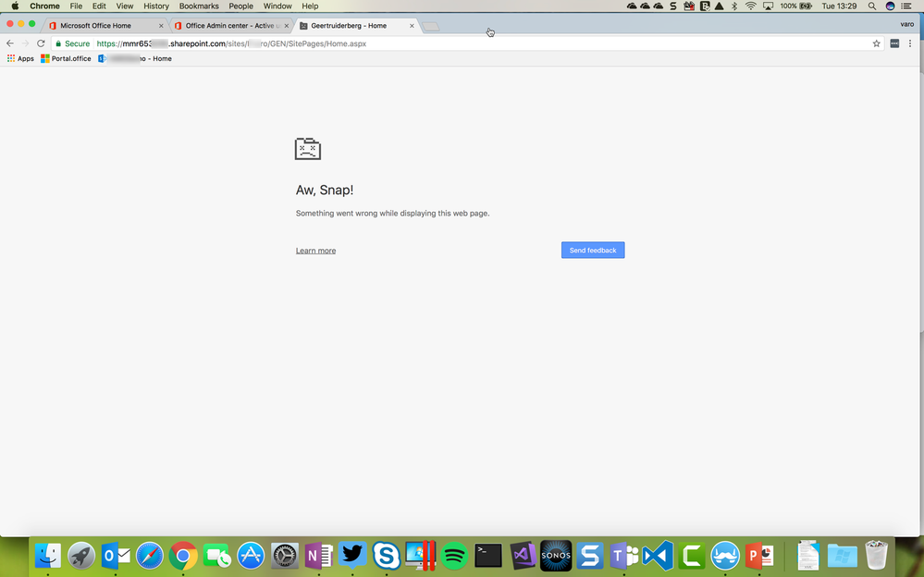Open Terminal from the Dock

488,556
